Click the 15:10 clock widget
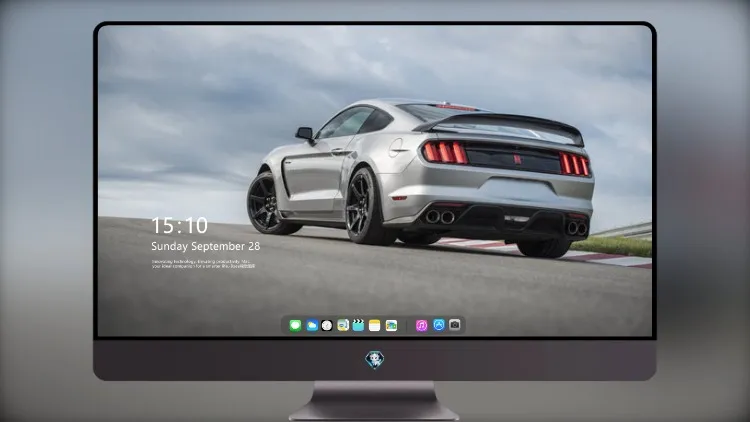The height and width of the screenshot is (422, 750). [180, 225]
